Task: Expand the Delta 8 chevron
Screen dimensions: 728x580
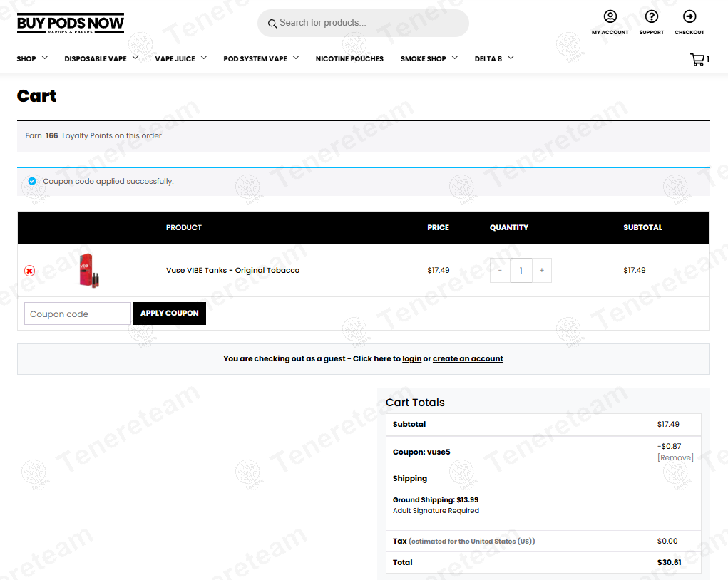Action: click(511, 58)
